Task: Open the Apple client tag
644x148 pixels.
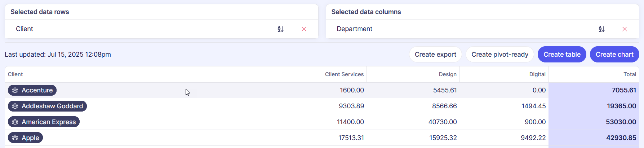Action: pos(26,138)
